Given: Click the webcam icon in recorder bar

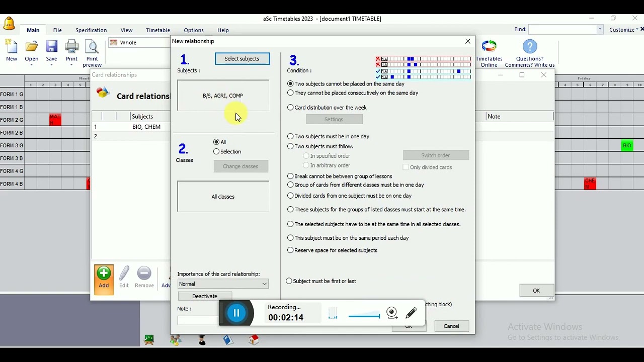Looking at the screenshot, I should [x=392, y=313].
